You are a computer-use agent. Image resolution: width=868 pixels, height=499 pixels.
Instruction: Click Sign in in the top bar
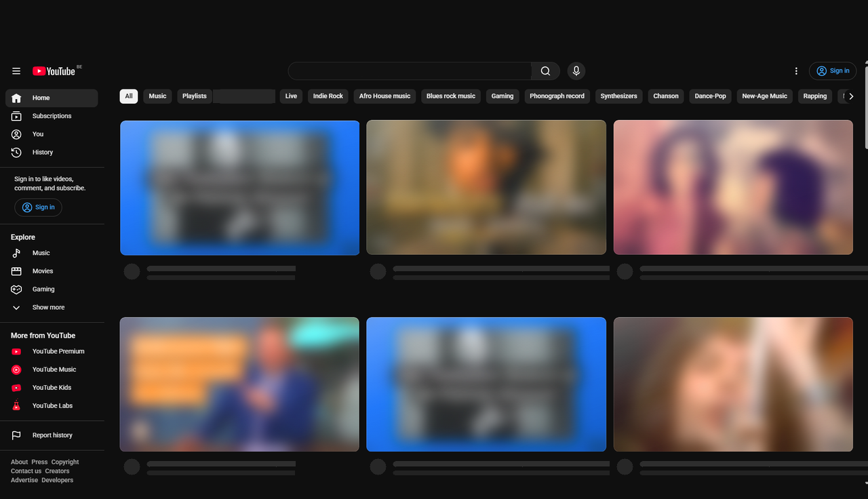click(833, 71)
